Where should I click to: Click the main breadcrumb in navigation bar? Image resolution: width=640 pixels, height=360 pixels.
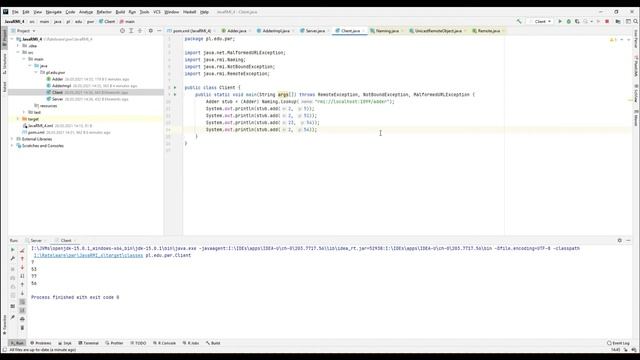127,21
